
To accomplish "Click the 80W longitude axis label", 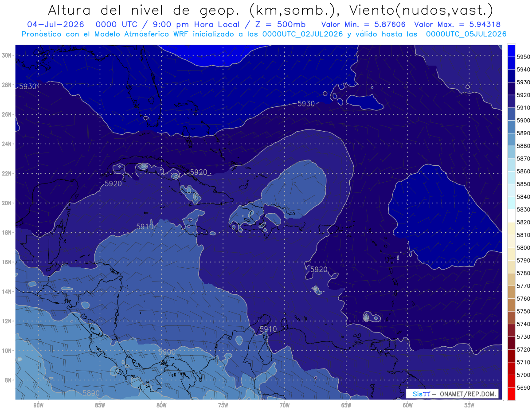I will (161, 405).
